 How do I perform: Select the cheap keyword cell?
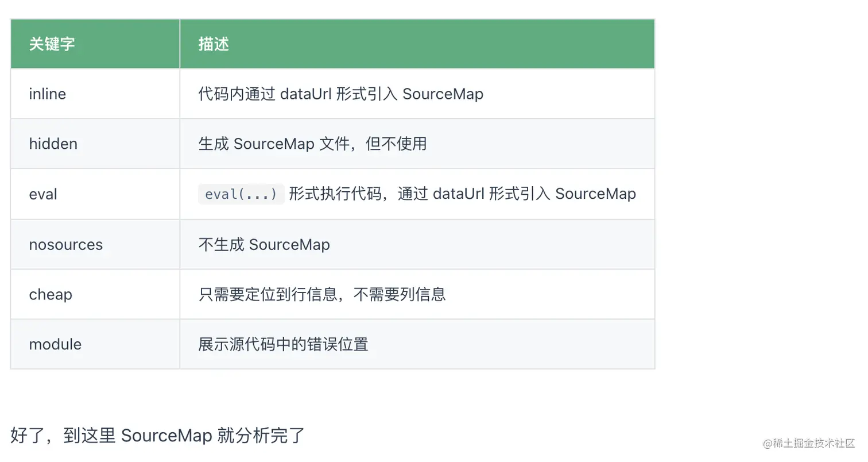tap(51, 294)
